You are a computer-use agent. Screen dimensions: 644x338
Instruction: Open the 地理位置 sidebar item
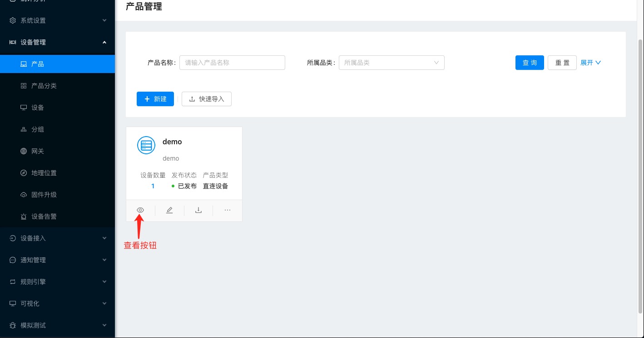click(44, 173)
